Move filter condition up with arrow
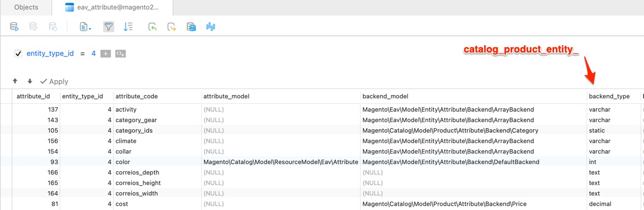 point(15,82)
